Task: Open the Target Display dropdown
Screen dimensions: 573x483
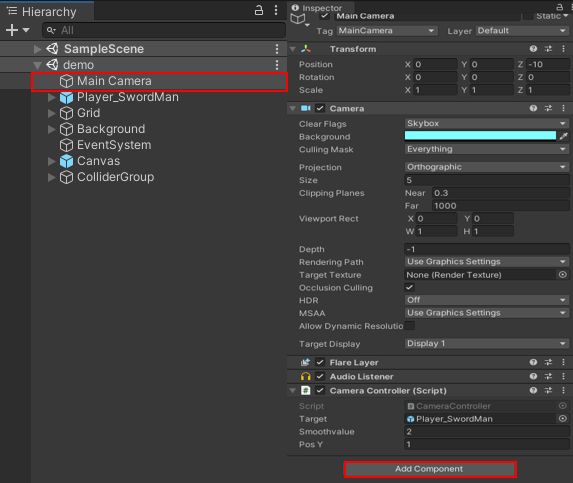Action: 487,343
